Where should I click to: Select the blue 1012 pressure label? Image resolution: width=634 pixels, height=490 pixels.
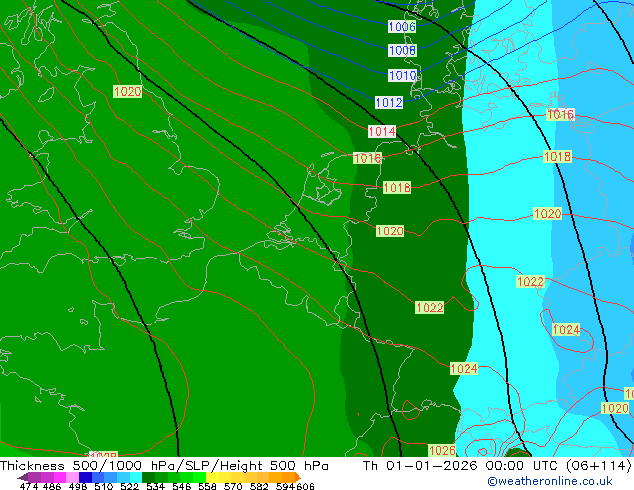389,102
